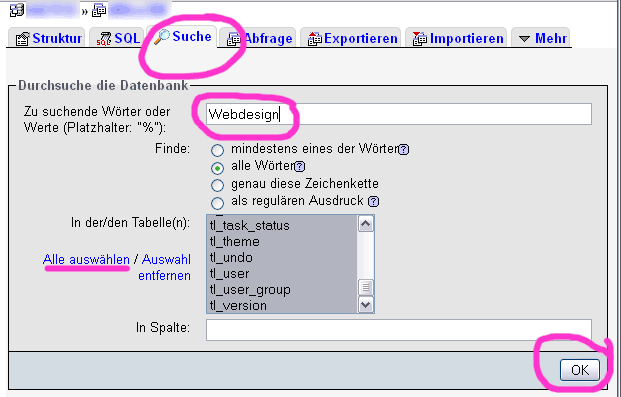Click the database icon in breadcrumb
The height and width of the screenshot is (397, 621).
pos(99,10)
